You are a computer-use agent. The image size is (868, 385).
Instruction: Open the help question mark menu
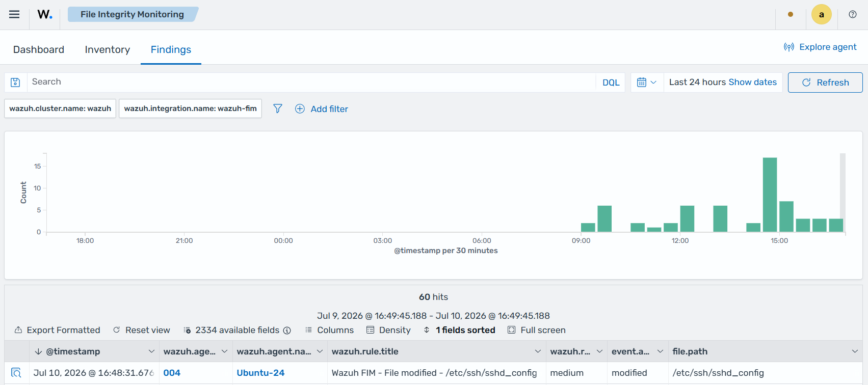coord(853,14)
